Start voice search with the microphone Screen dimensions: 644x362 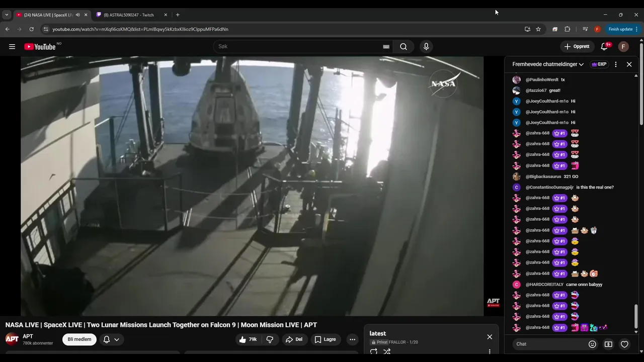click(x=426, y=47)
